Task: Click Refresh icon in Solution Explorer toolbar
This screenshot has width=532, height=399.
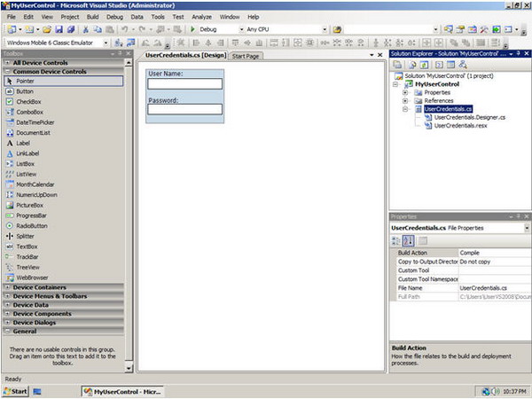Action: pyautogui.click(x=424, y=65)
